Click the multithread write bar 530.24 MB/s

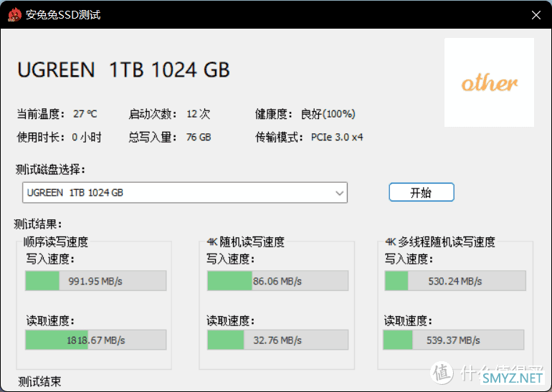pyautogui.click(x=455, y=281)
